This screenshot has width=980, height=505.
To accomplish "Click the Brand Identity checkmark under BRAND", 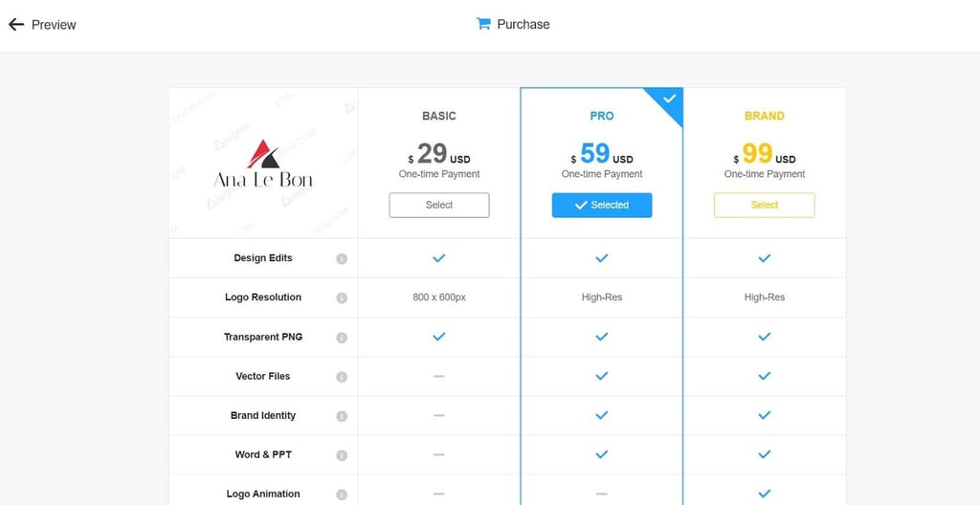I will 765,416.
